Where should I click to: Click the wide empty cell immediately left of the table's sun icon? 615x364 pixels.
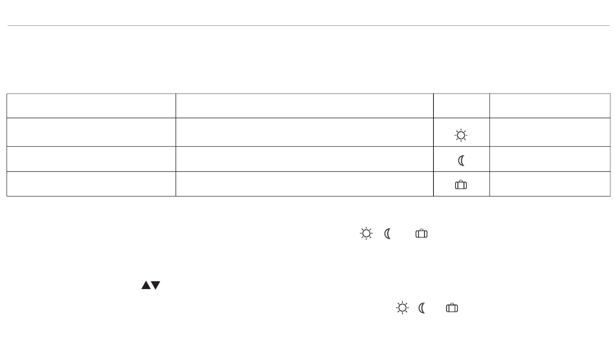point(304,133)
